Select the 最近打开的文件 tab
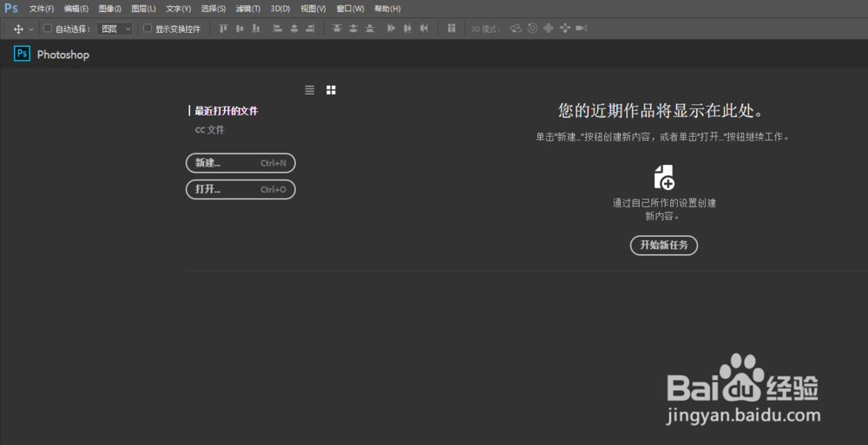This screenshot has height=445, width=868. tap(227, 111)
